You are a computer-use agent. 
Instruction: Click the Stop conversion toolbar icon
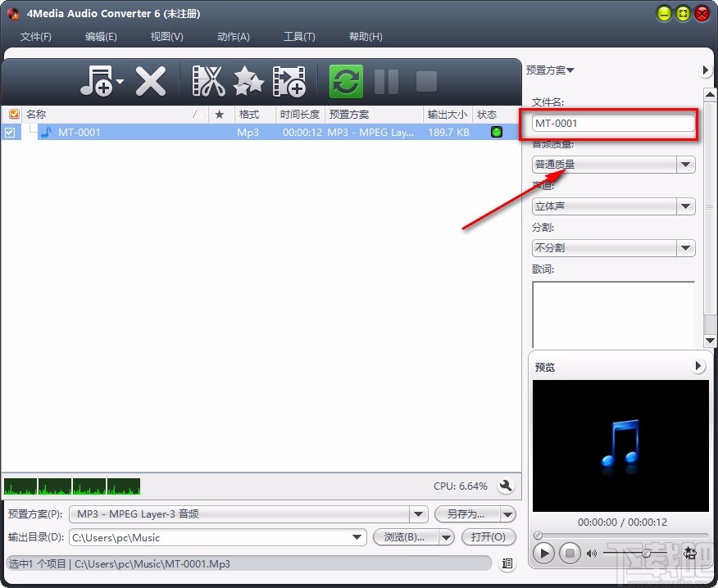coord(426,81)
